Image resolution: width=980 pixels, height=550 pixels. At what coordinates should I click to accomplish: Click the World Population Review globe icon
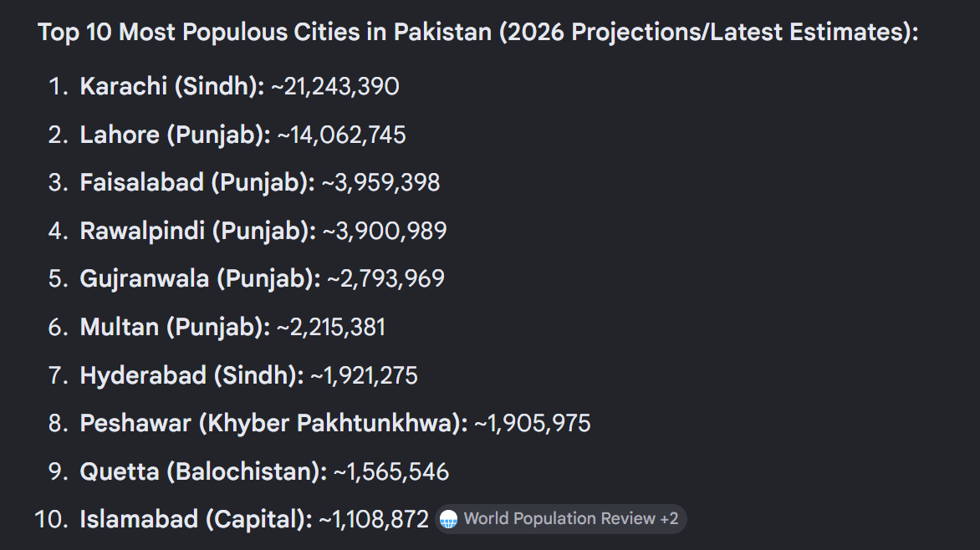coord(449,519)
